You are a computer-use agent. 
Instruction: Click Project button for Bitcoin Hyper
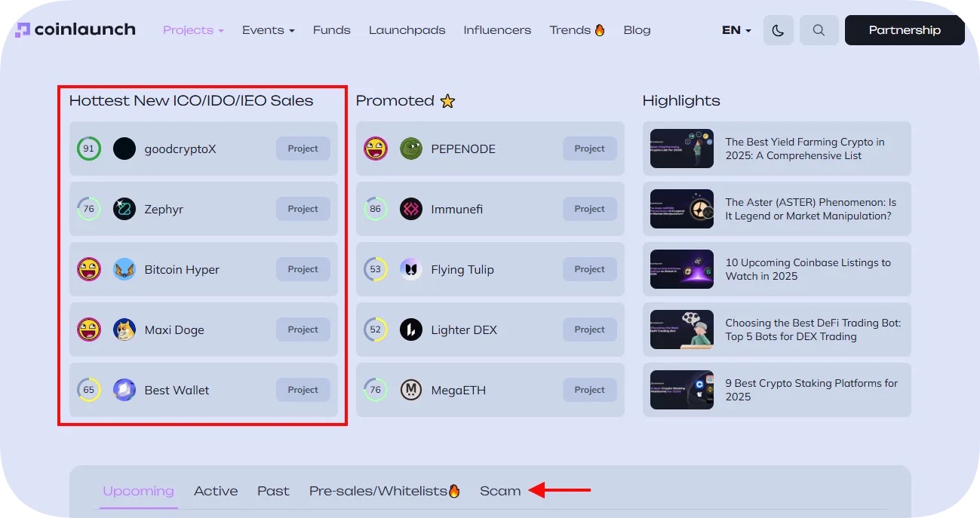303,269
